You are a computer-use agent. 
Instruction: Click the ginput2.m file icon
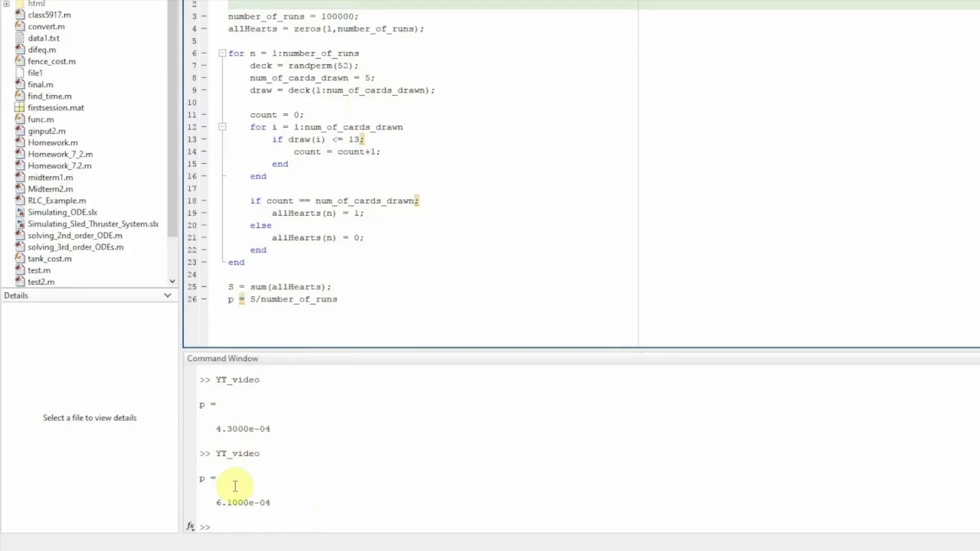point(20,131)
